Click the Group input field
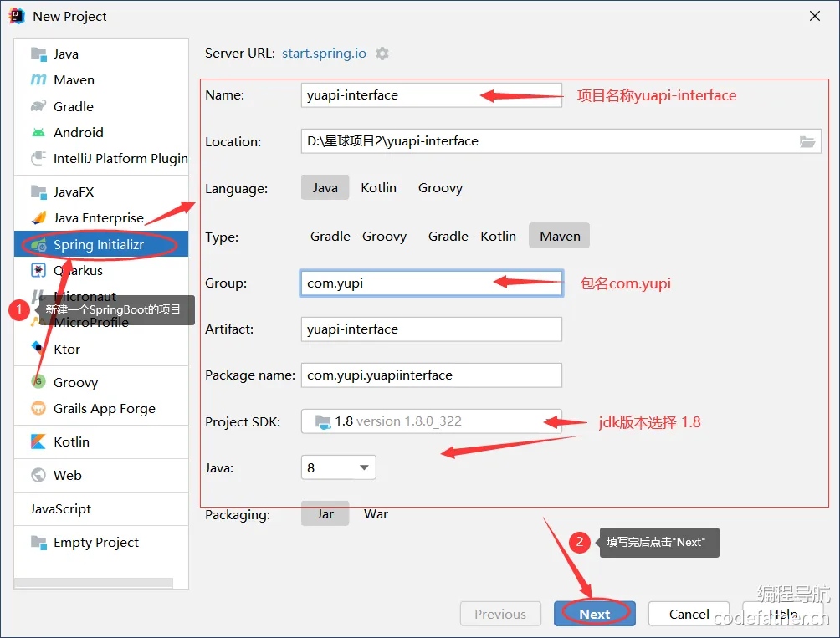 431,283
